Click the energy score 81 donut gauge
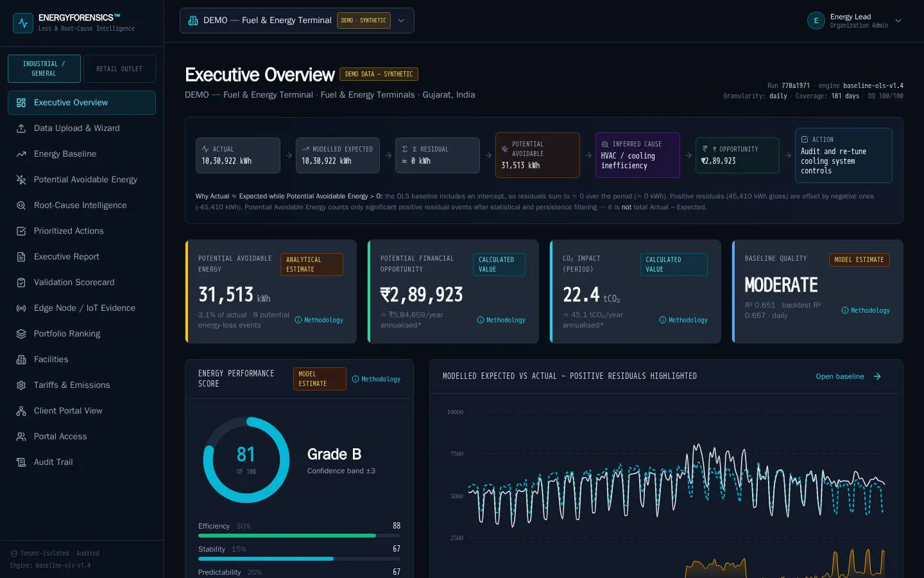Screen dimensions: 924x578 click(246, 460)
